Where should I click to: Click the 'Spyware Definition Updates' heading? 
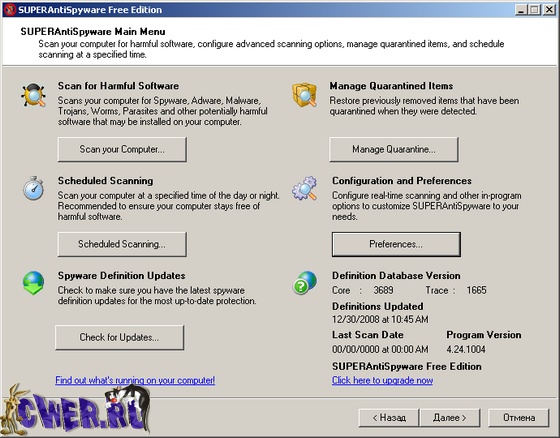[121, 276]
